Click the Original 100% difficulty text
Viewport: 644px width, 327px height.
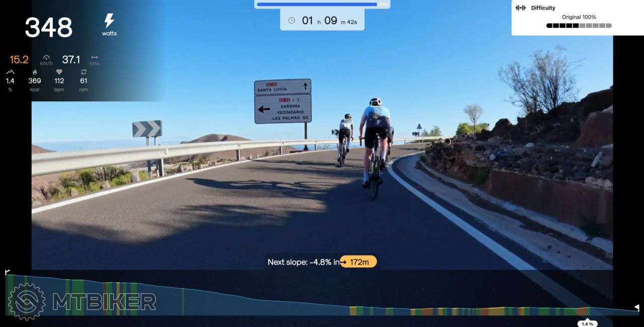click(x=579, y=17)
